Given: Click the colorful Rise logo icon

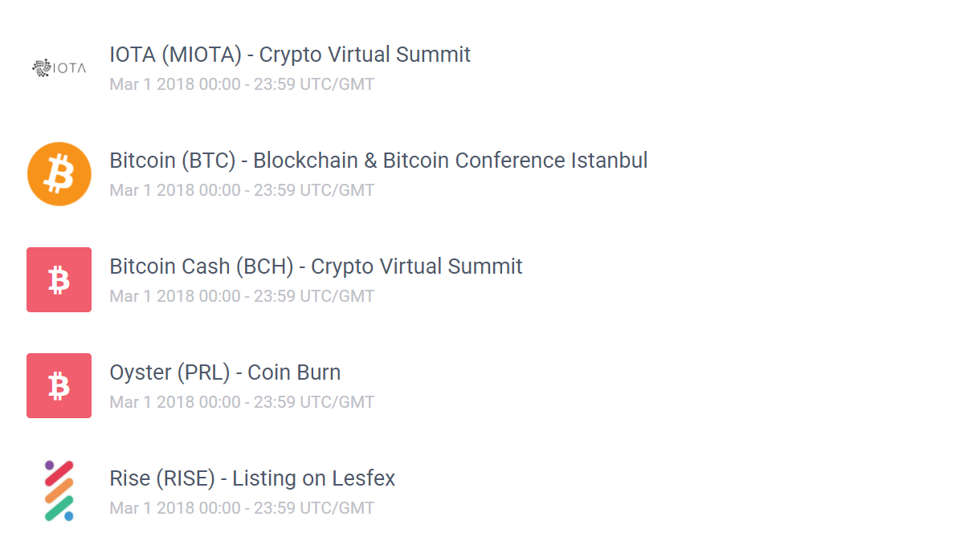Looking at the screenshot, I should [59, 490].
